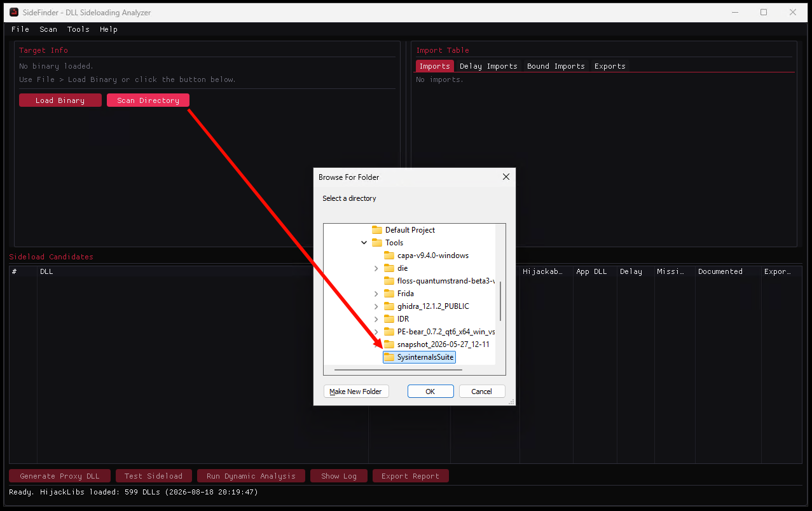
Task: Select the snapshot_2026-05-27 folder
Action: click(x=443, y=344)
